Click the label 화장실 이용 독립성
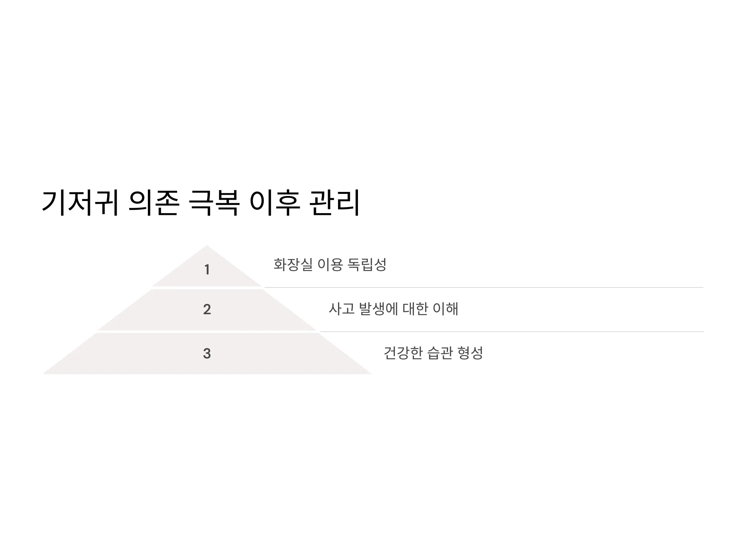The image size is (747, 560). pyautogui.click(x=330, y=265)
